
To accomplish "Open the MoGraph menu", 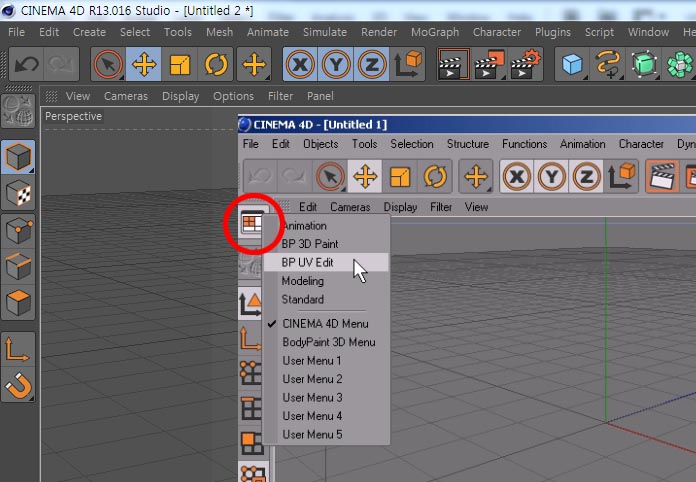I will coord(435,32).
